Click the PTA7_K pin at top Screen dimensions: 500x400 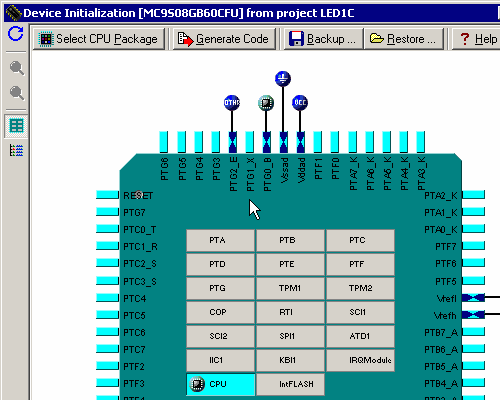tap(352, 142)
